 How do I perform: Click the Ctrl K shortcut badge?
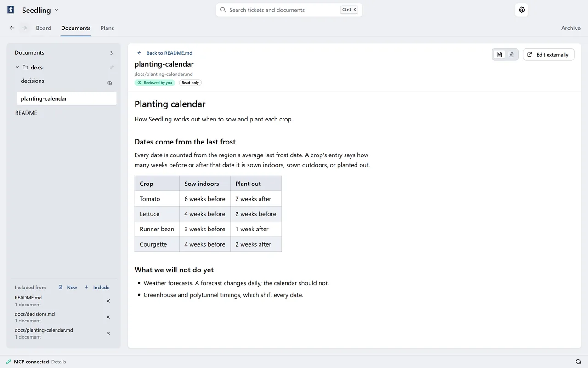(x=349, y=10)
